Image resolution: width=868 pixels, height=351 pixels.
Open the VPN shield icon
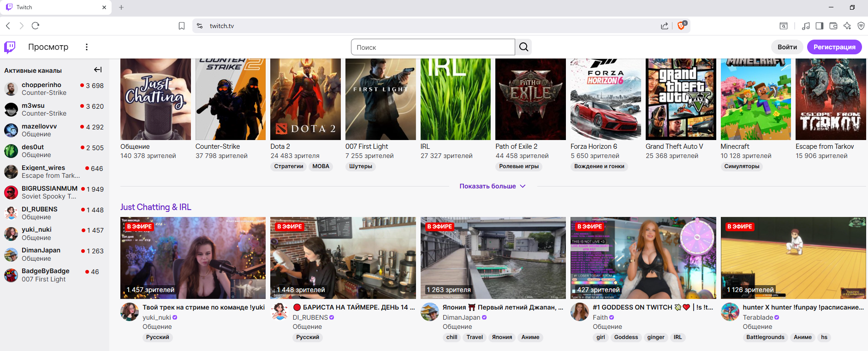(x=861, y=26)
